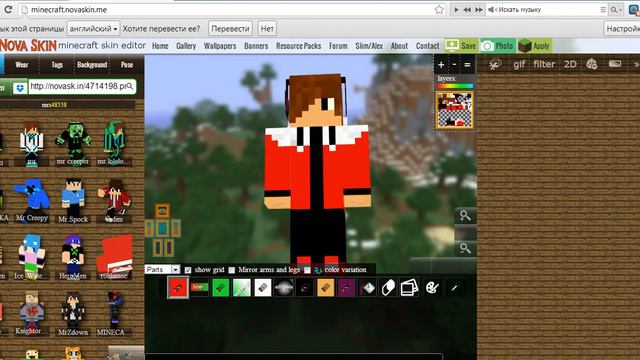Screen dimensions: 640x360
Task: Select the HeroMen skin thumbnail
Action: click(73, 257)
